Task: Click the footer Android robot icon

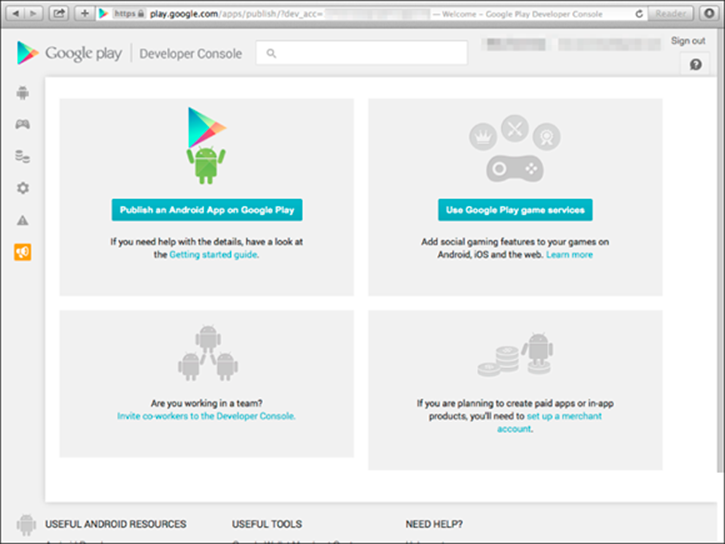Action: (26, 525)
